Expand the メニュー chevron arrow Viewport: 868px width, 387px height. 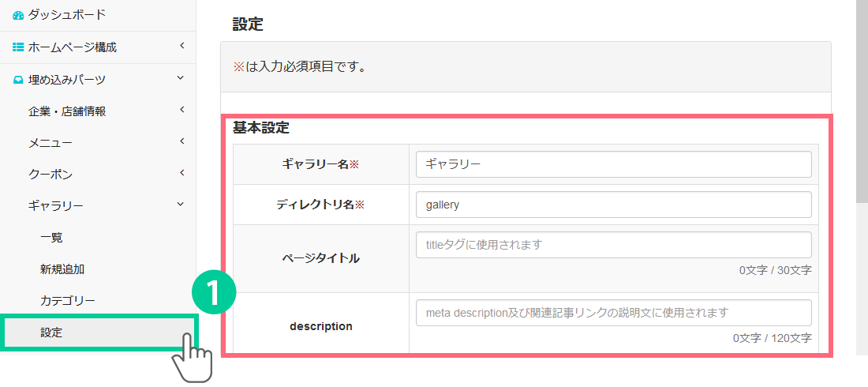pyautogui.click(x=181, y=141)
